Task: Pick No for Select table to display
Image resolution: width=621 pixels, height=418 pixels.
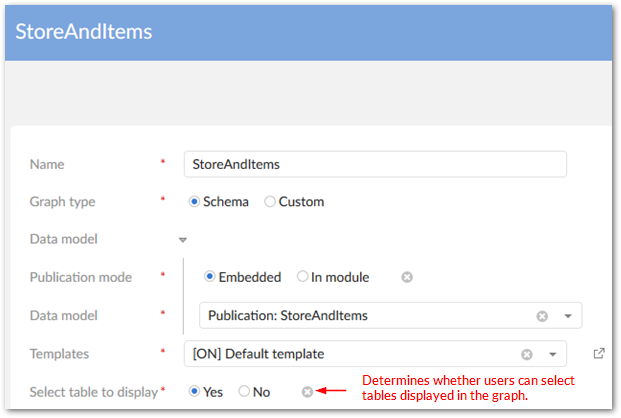Action: pyautogui.click(x=244, y=392)
